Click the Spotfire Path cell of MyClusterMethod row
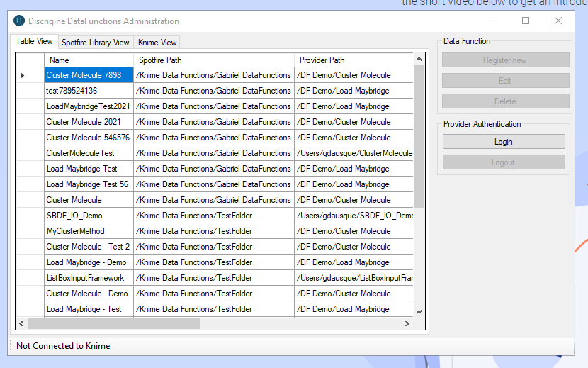 point(214,231)
